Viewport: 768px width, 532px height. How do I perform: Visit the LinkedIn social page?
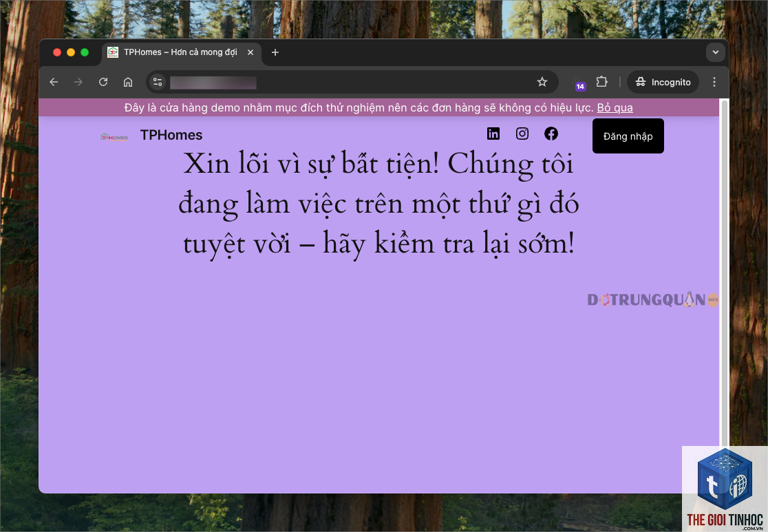[x=493, y=134]
